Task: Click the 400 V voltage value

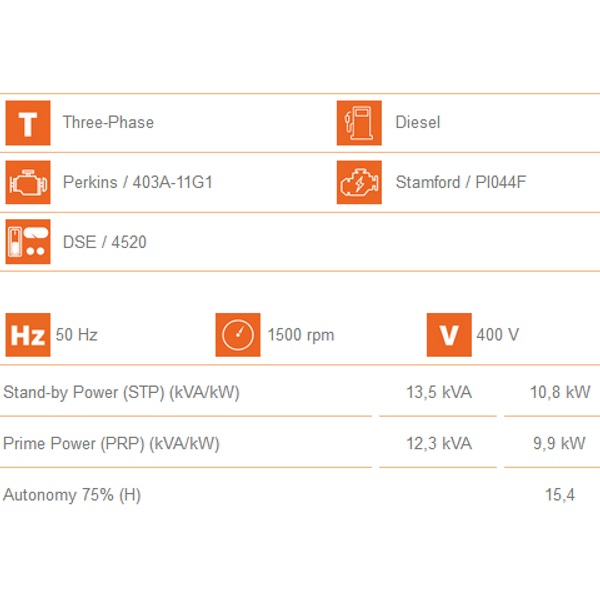Action: coord(498,335)
